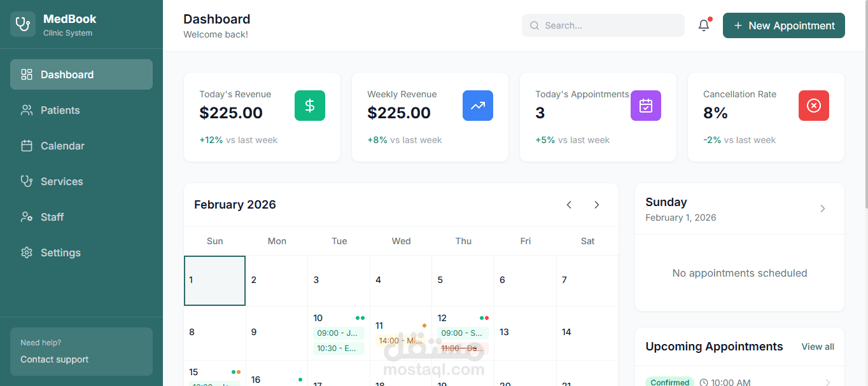
Task: Click the $225.00 Today's Revenue value
Action: point(231,113)
